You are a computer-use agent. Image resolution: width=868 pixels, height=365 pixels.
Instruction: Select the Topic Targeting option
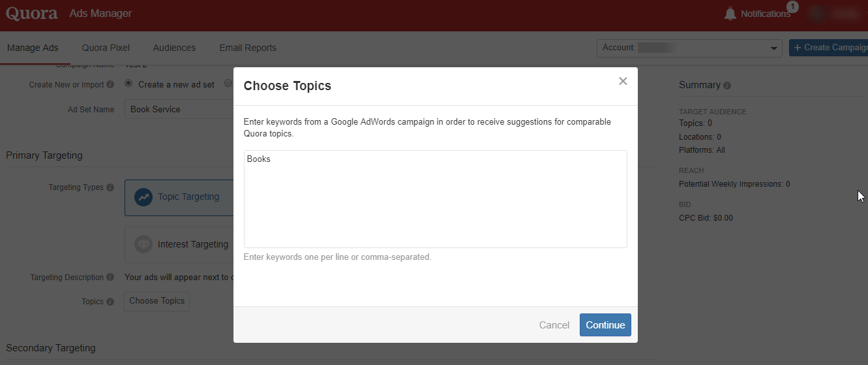pos(179,197)
